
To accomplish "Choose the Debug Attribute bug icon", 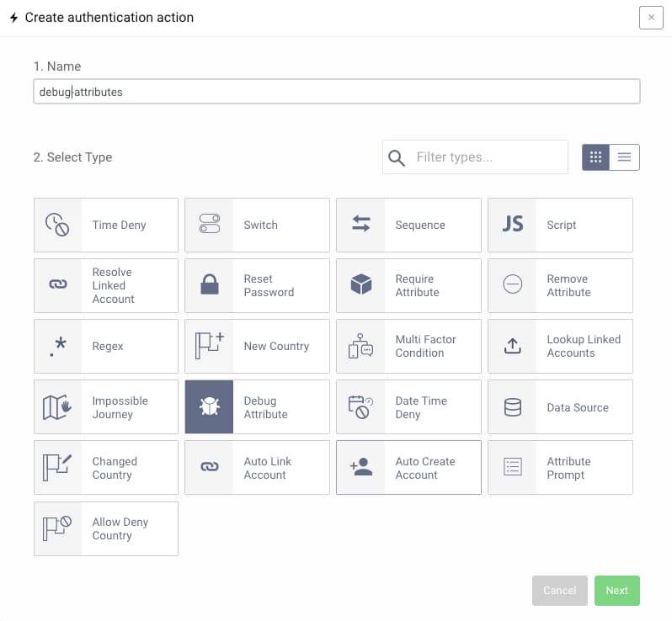I will click(209, 407).
